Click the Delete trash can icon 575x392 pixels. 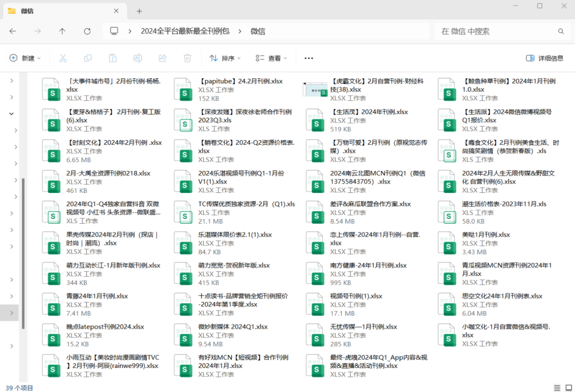(187, 58)
